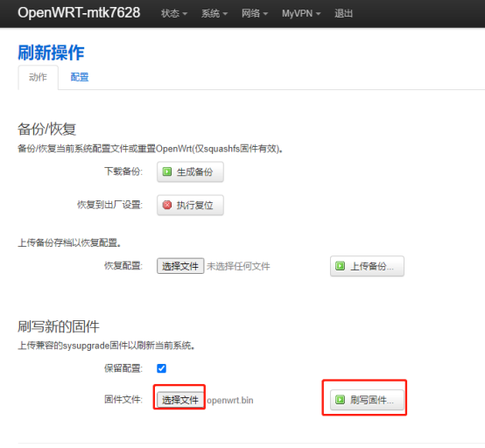
Task: Expand the 网络 navigation menu
Action: point(255,14)
